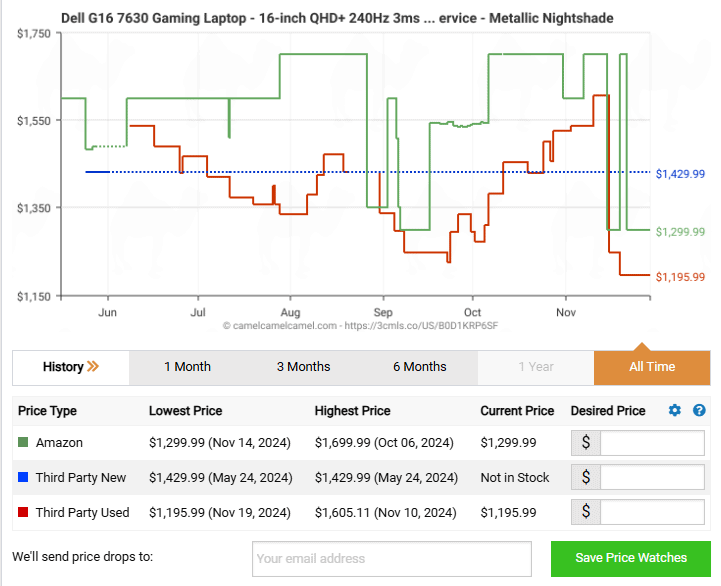
Task: Click the Nov label on chart axis
Action: point(566,312)
